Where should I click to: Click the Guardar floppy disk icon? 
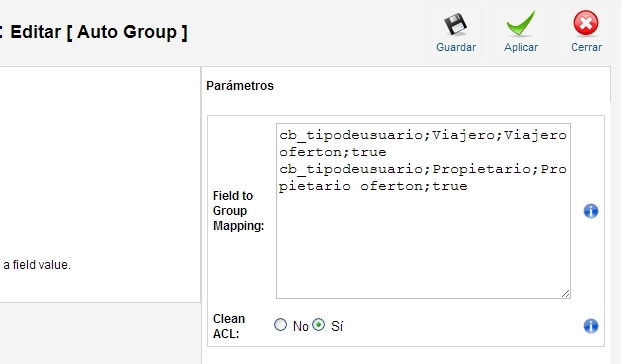[x=455, y=24]
